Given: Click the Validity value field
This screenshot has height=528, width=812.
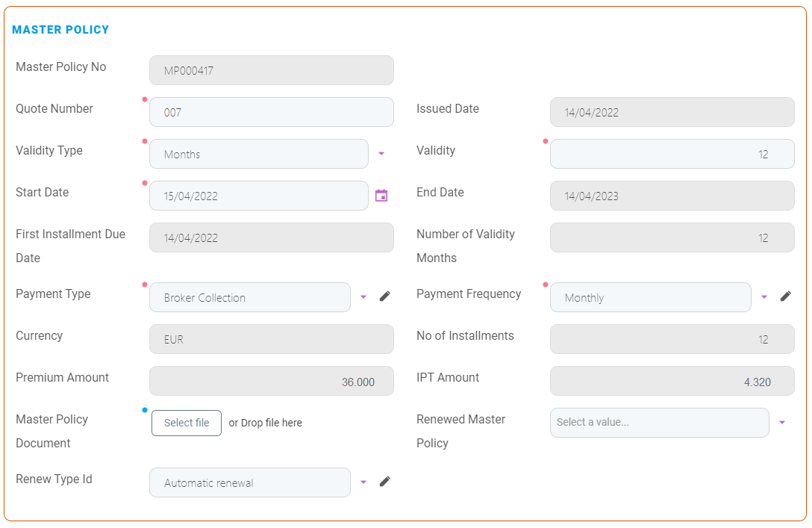Looking at the screenshot, I should (672, 154).
